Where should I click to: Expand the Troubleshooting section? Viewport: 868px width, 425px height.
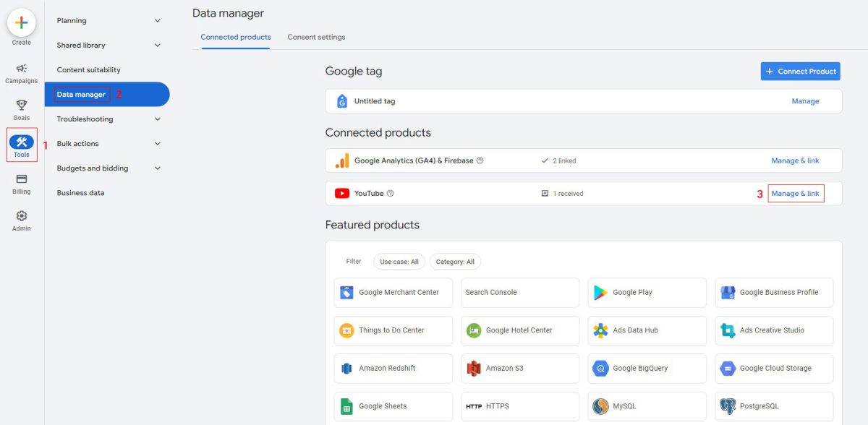[109, 119]
